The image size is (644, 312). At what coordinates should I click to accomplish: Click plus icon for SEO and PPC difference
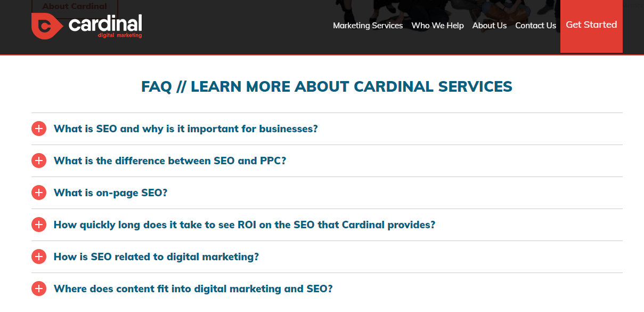[x=39, y=161]
